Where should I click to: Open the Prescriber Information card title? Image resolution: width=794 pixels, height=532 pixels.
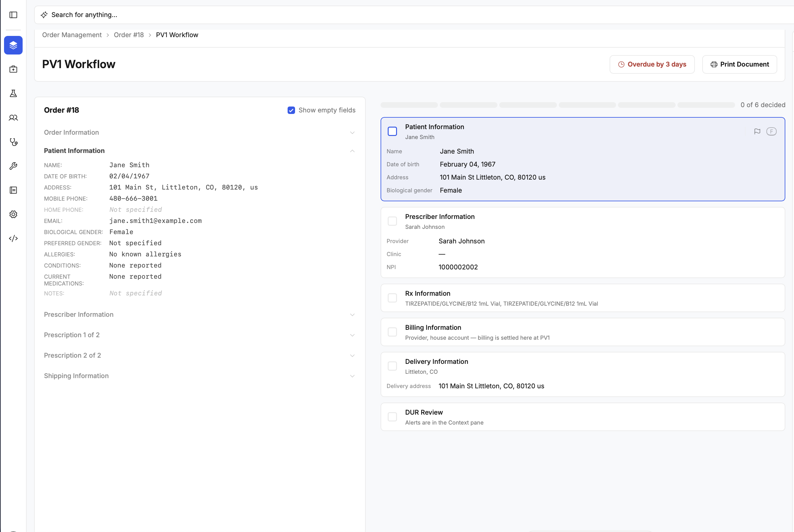click(439, 217)
